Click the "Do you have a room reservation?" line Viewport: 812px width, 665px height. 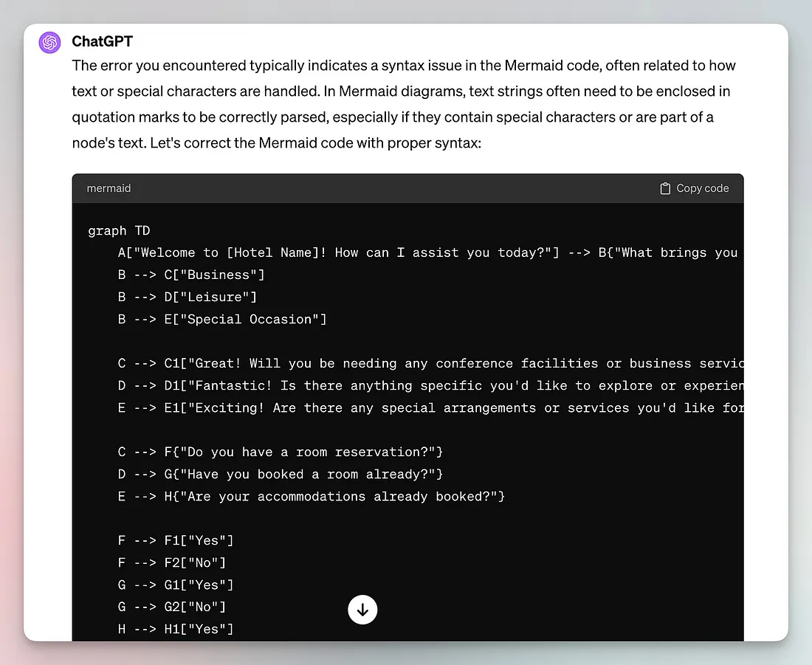[280, 452]
